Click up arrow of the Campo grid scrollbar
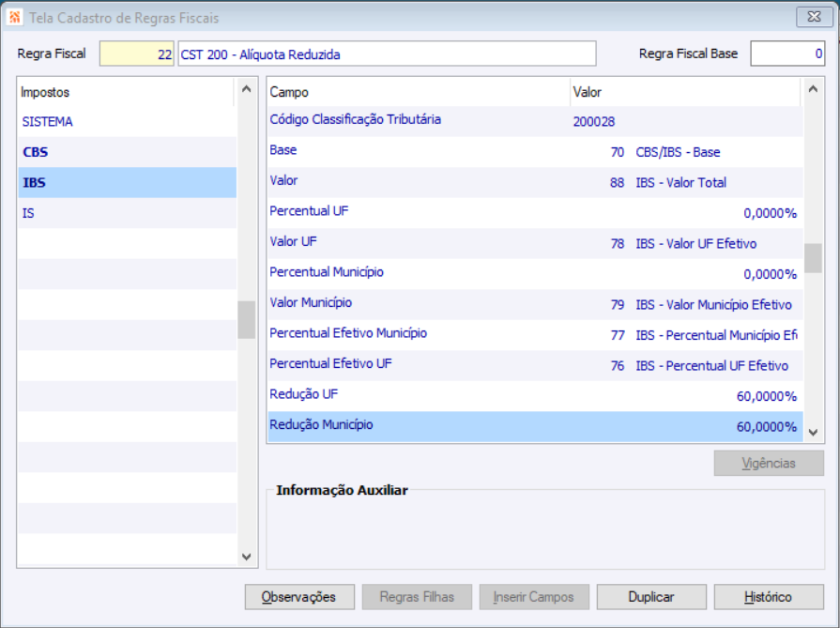This screenshot has width=840, height=628. 813,89
